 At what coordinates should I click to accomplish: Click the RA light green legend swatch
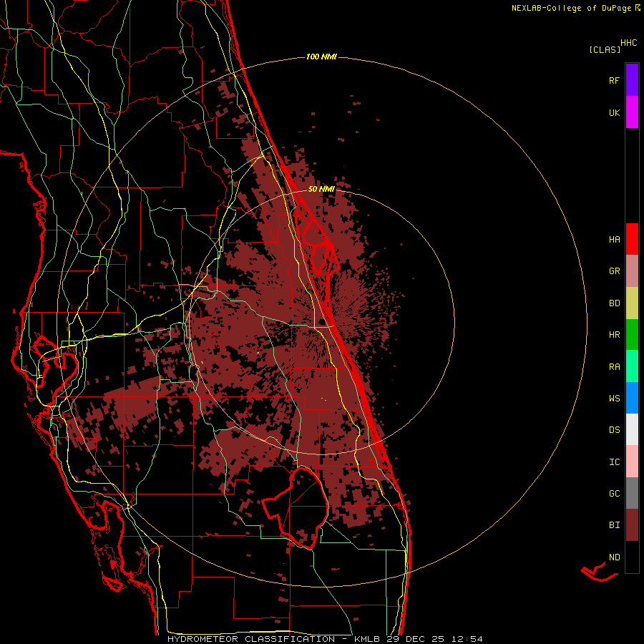tap(632, 366)
